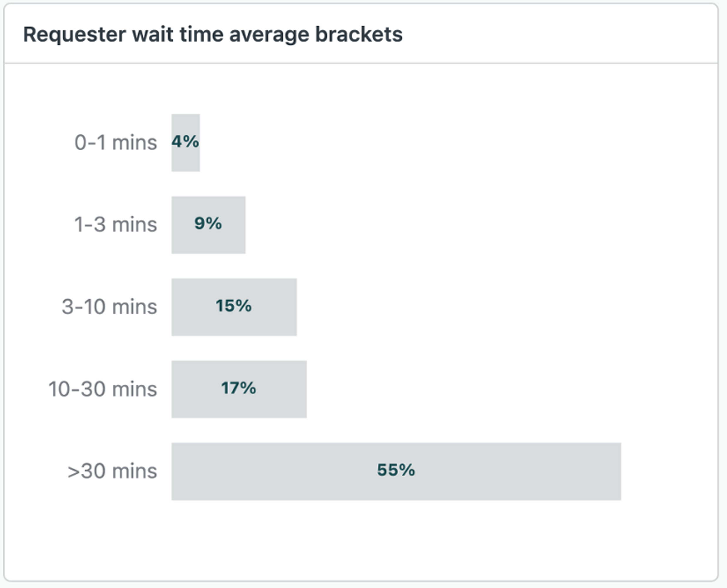Screen dimensions: 727x588
Task: Click the 55% data value
Action: (396, 470)
